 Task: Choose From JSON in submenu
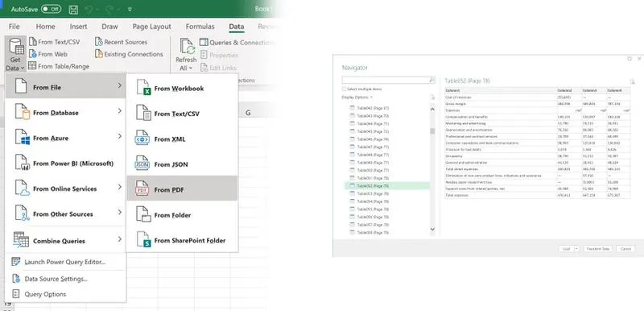point(182,164)
